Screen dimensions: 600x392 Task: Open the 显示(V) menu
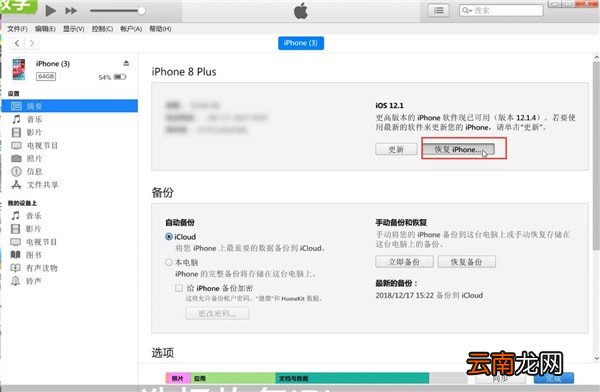pos(73,29)
